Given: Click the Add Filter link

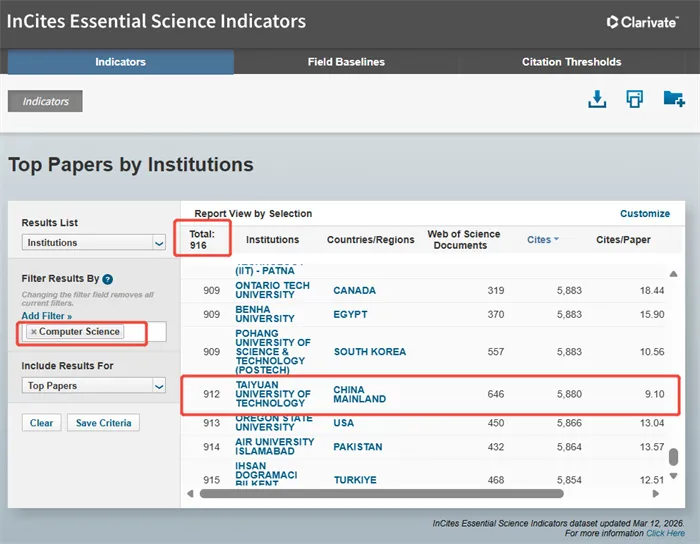Looking at the screenshot, I should [x=46, y=316].
